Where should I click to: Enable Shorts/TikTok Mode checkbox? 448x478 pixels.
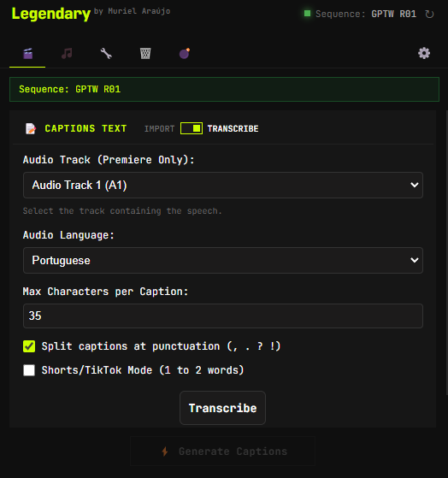click(x=29, y=370)
